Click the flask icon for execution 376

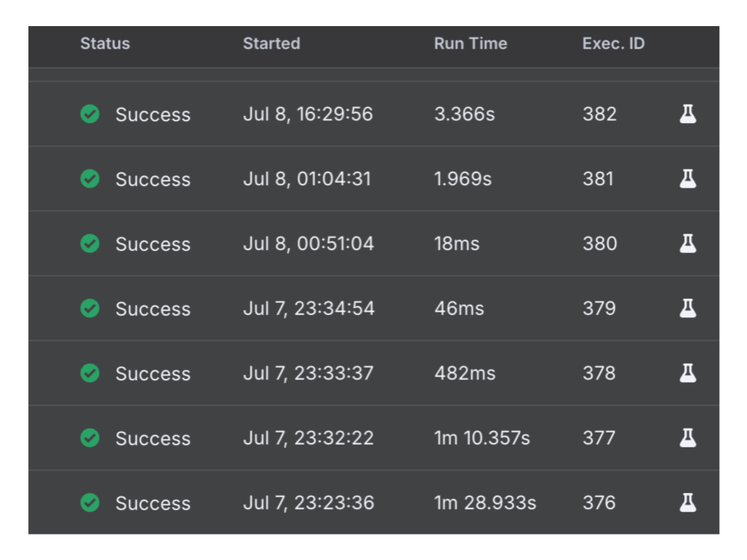687,503
